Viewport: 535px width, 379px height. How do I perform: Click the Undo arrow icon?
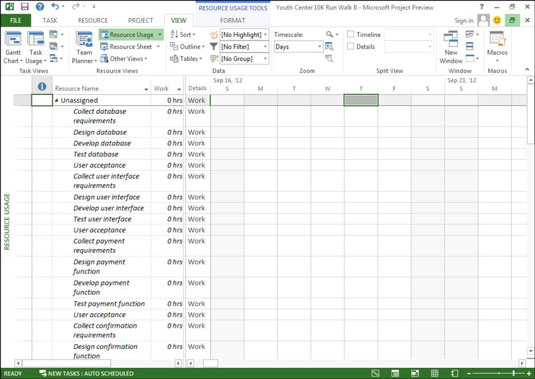pyautogui.click(x=55, y=6)
